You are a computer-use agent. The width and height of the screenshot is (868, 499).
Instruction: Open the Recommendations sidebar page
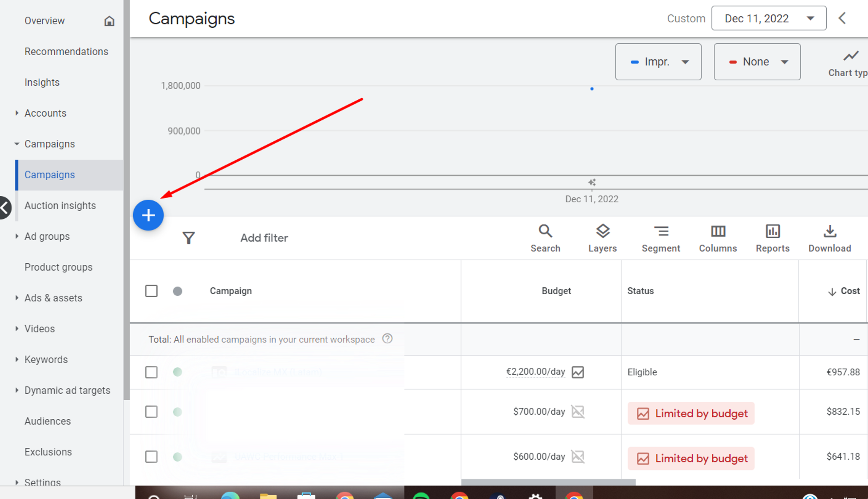pos(66,52)
